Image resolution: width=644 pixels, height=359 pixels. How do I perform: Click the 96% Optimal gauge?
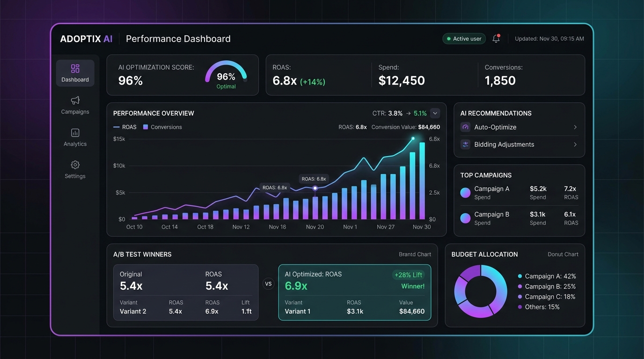226,75
